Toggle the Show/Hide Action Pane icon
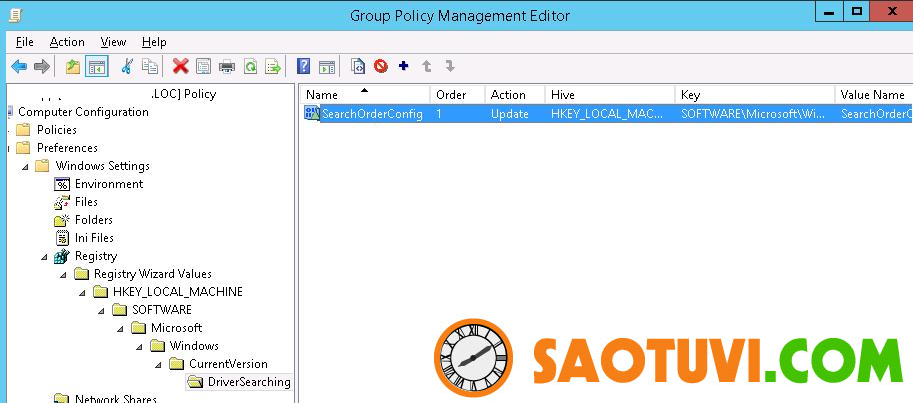Image resolution: width=913 pixels, height=403 pixels. 327,67
